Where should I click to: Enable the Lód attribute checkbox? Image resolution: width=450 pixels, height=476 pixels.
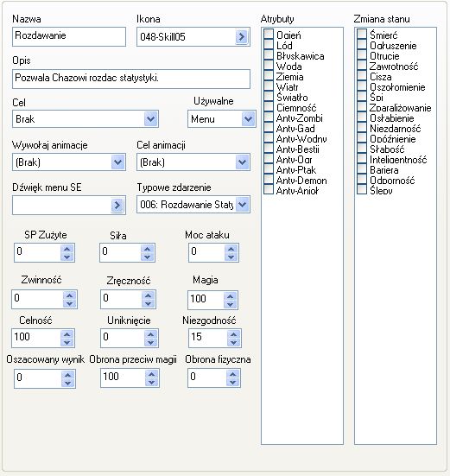tap(269, 44)
